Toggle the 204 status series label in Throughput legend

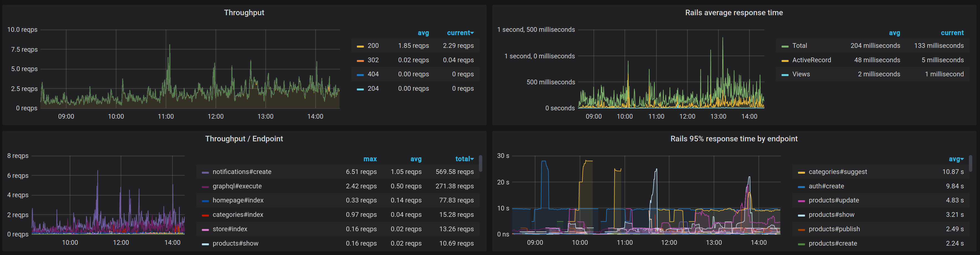[x=373, y=89]
